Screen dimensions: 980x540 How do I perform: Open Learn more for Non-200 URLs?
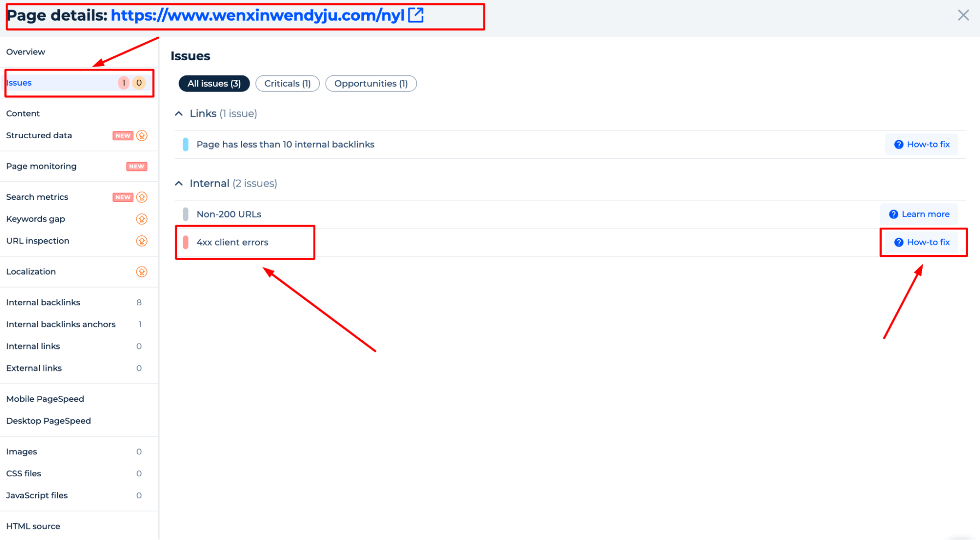click(919, 214)
